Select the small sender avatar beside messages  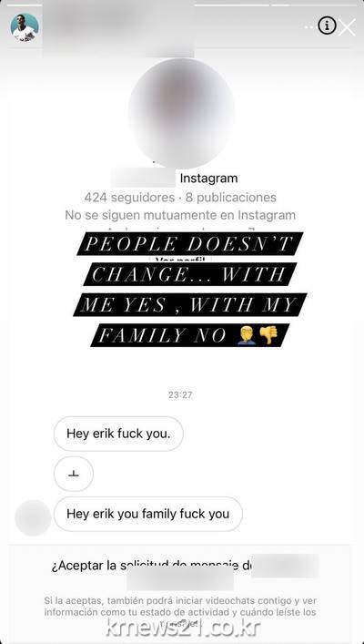tap(33, 517)
